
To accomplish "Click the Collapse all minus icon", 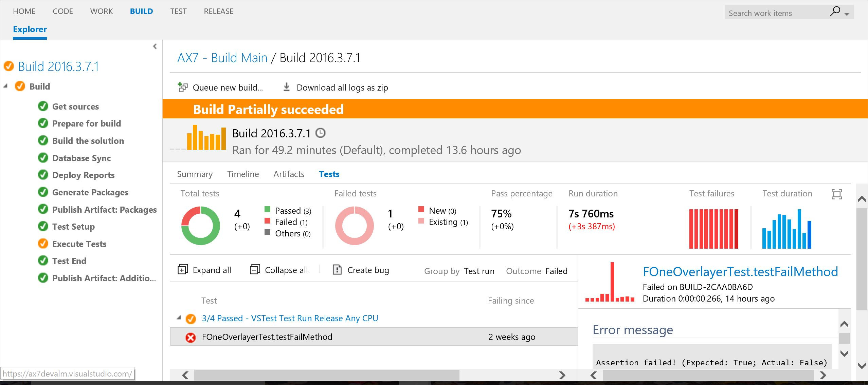I will (x=255, y=269).
